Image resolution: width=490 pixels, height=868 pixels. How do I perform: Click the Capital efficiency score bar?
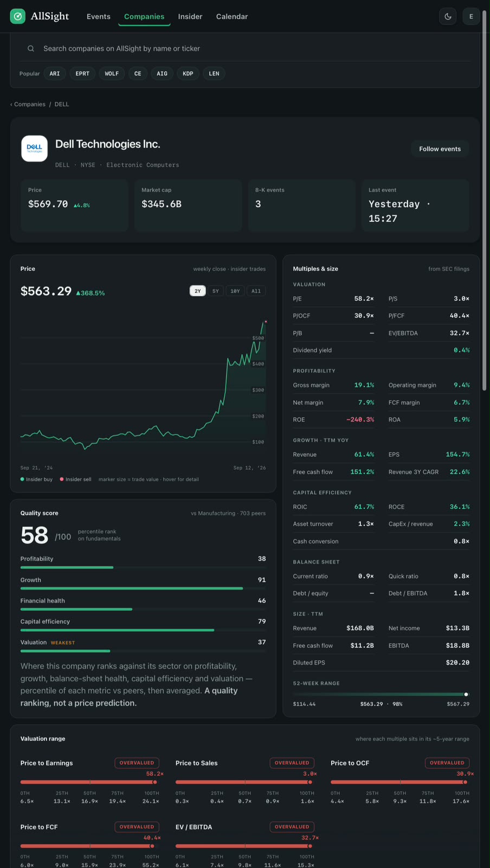pos(143,630)
